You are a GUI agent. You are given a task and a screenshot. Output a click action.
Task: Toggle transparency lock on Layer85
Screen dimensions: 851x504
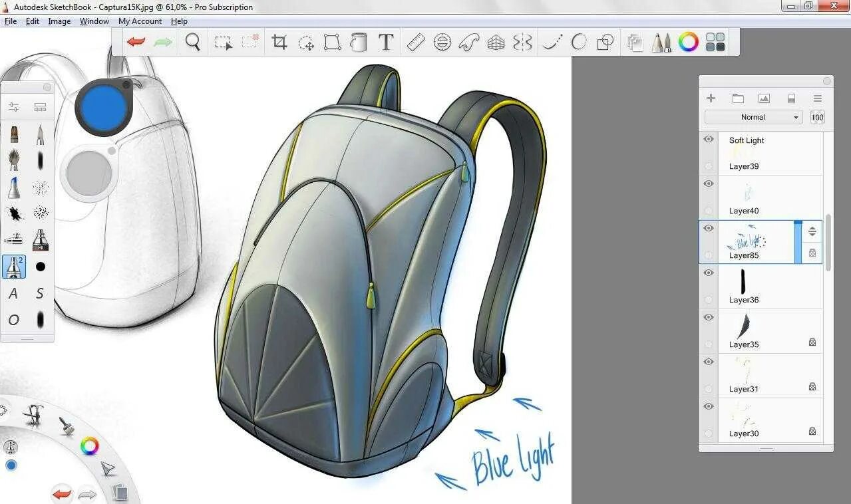pos(812,253)
